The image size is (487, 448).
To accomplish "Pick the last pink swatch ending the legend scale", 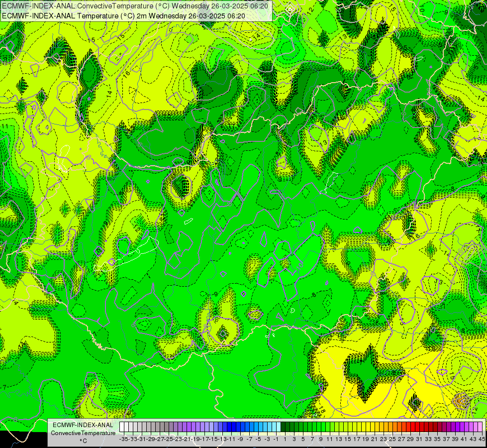I will click(x=480, y=427).
